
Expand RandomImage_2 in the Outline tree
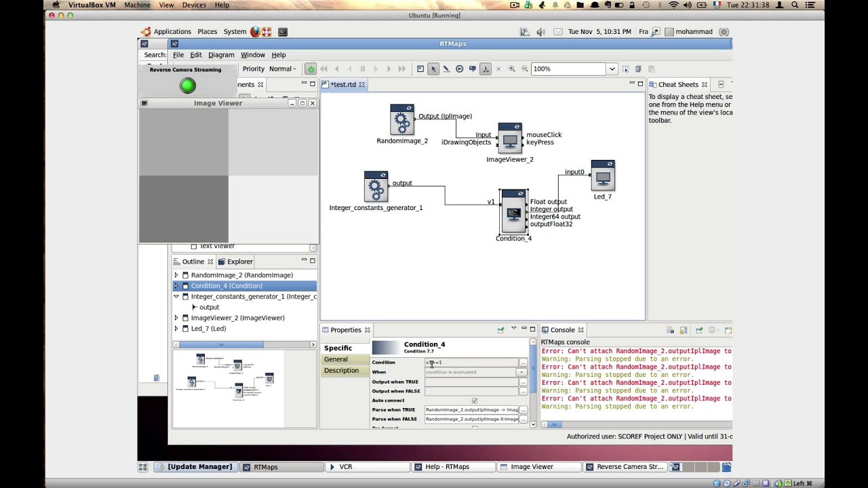(176, 275)
